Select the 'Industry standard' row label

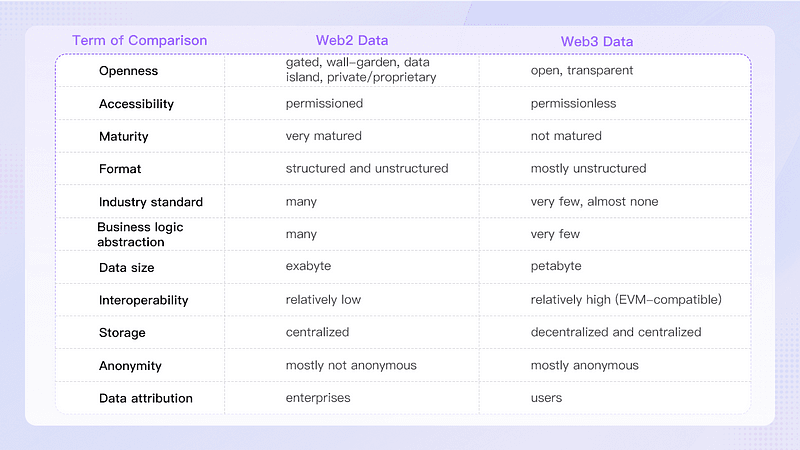151,202
